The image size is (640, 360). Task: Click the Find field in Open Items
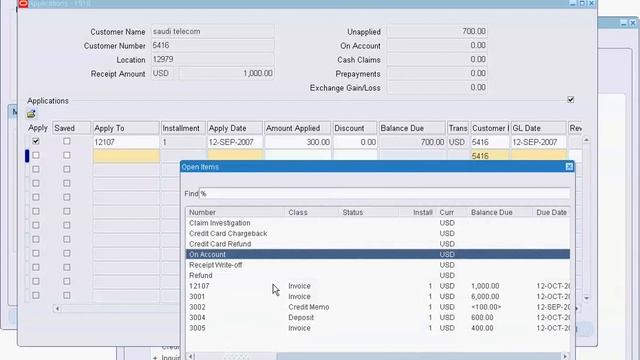coord(384,193)
